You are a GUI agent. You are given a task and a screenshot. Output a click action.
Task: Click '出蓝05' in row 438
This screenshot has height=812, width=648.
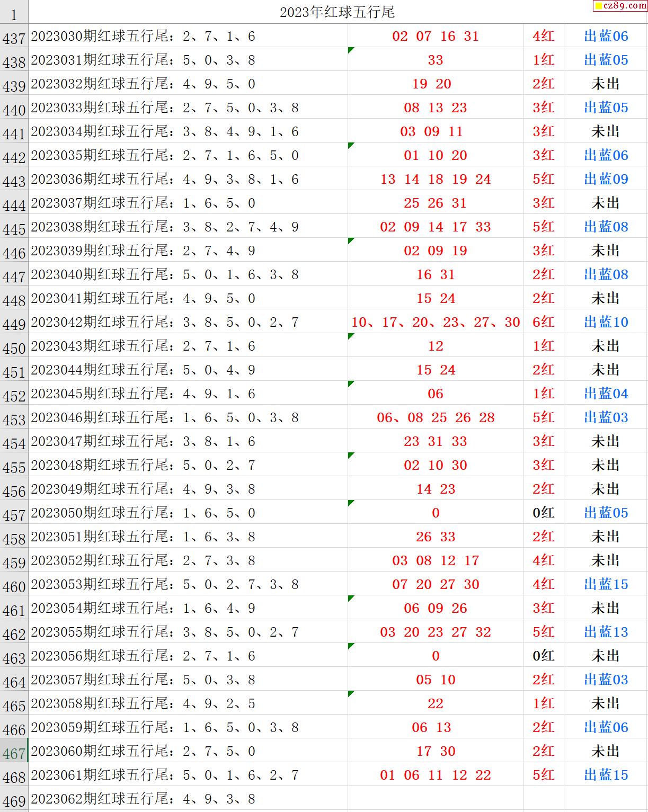[x=606, y=60]
